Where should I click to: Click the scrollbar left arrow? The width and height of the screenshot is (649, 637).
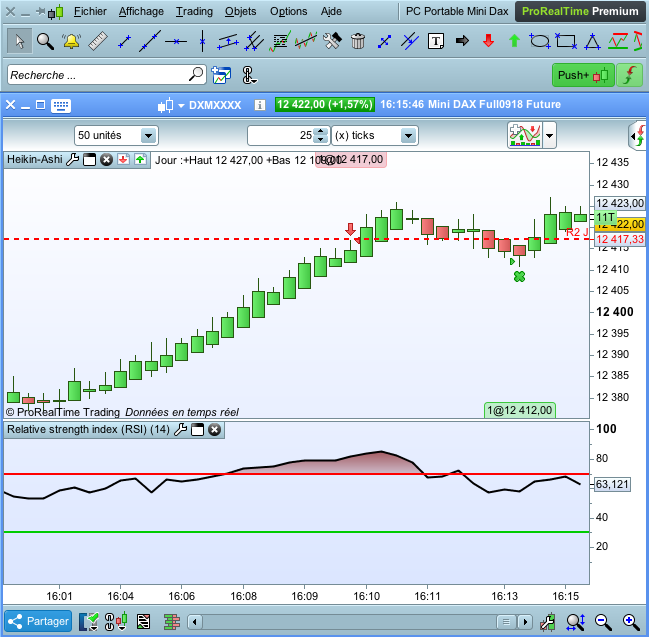195,621
